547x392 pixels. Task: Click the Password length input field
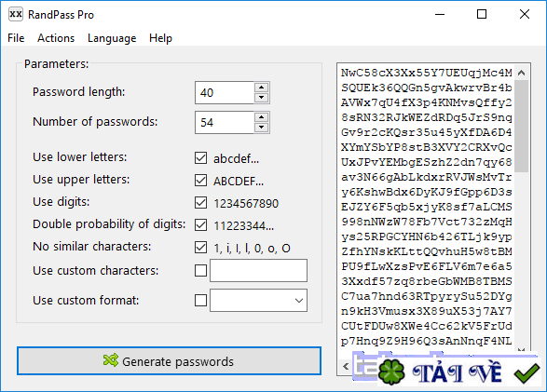pyautogui.click(x=225, y=93)
